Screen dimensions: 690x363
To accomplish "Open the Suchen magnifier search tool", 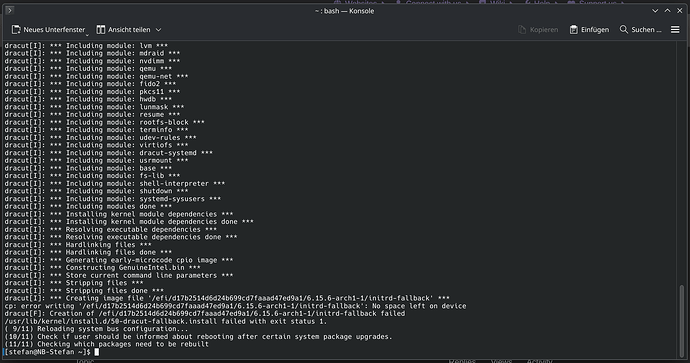I will [x=624, y=29].
